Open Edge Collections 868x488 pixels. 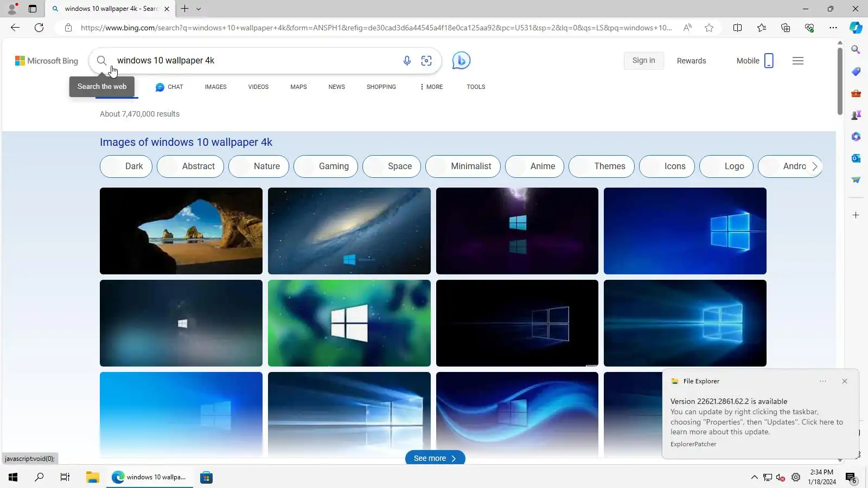click(x=786, y=28)
